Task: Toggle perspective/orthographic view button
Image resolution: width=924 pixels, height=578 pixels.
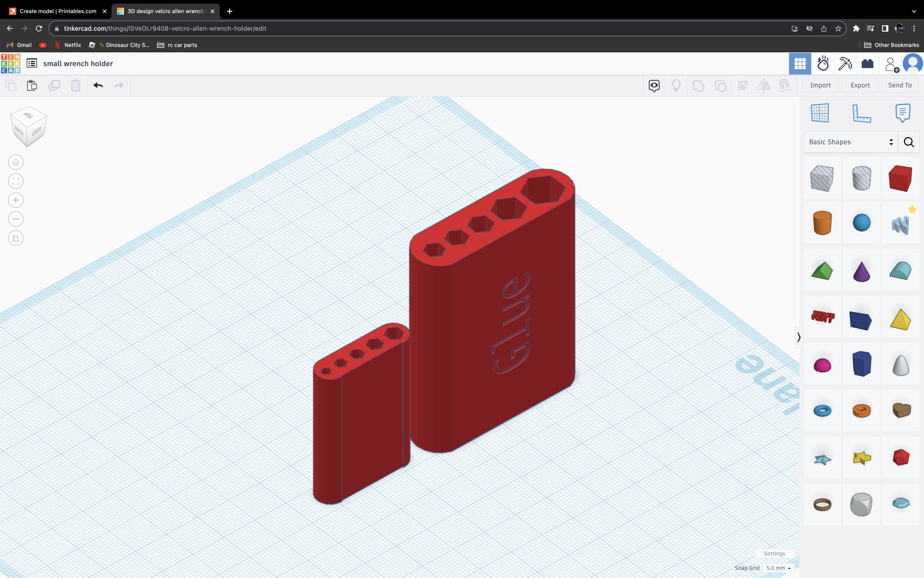Action: [16, 238]
